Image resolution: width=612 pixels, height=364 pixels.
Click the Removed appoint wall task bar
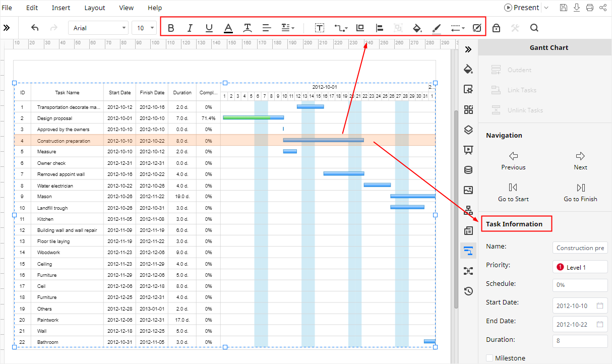point(344,173)
